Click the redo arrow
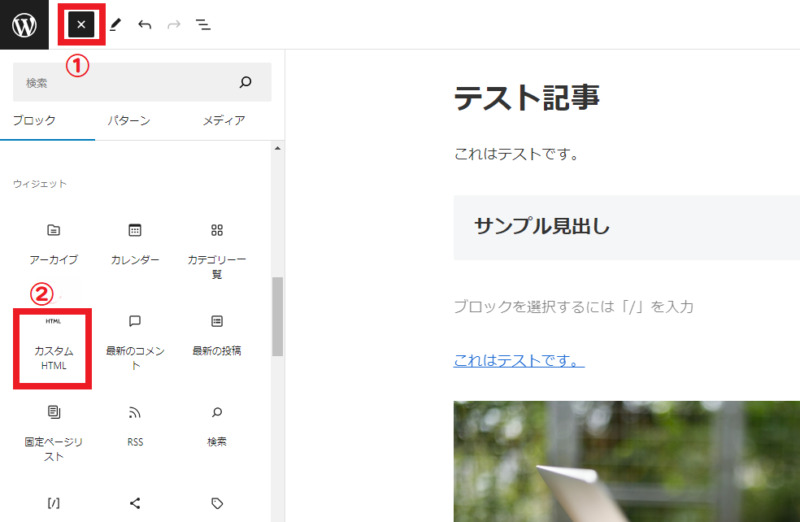The width and height of the screenshot is (800, 522). (x=174, y=24)
